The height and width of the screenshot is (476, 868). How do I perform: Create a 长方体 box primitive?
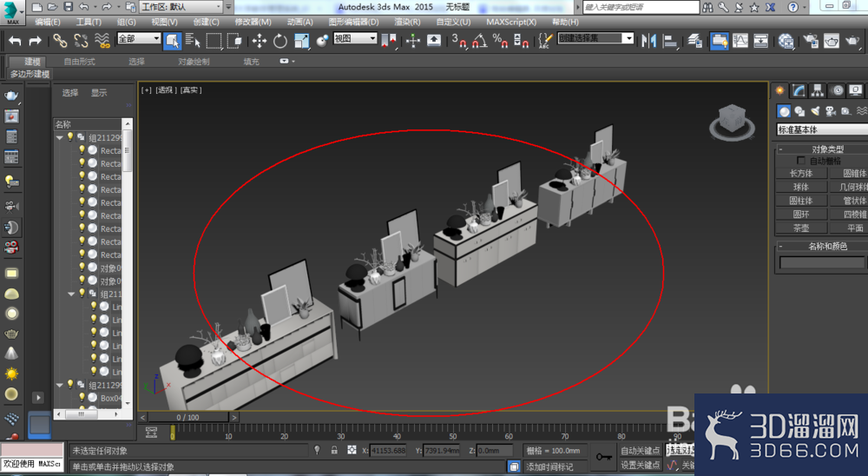tap(801, 174)
